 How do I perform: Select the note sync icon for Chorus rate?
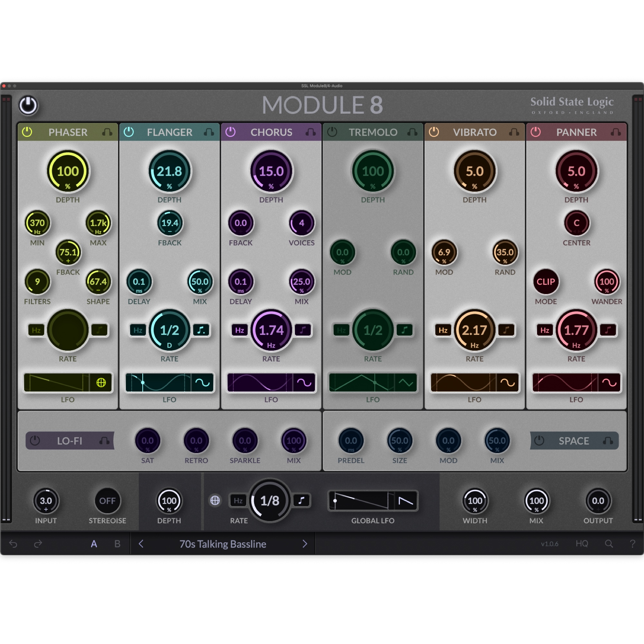(x=303, y=330)
